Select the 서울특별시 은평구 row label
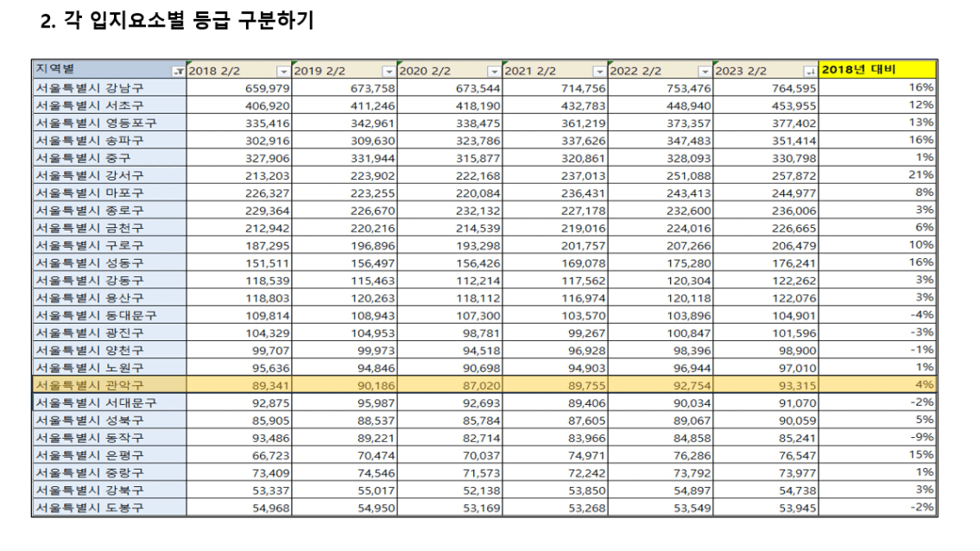Viewport: 980px width, 551px height. [109, 455]
